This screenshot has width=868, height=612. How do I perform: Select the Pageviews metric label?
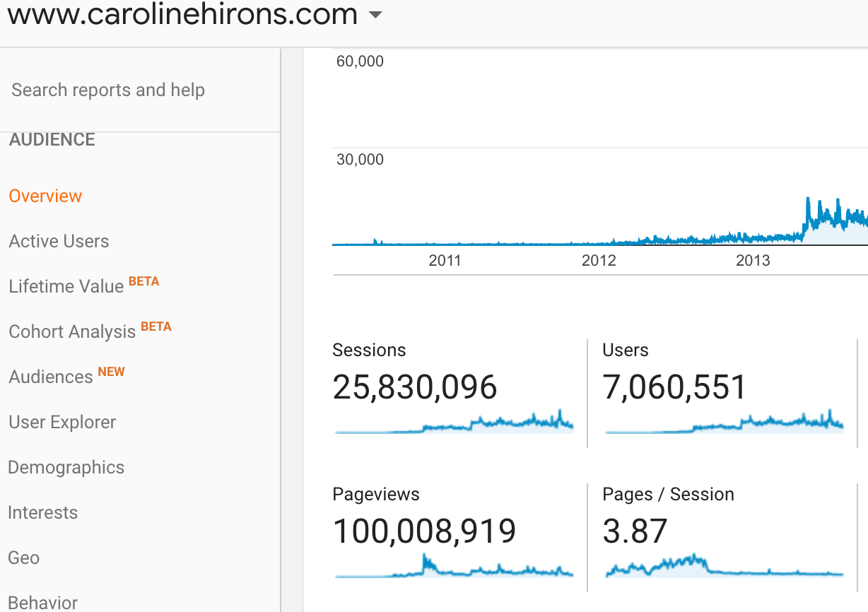click(376, 495)
